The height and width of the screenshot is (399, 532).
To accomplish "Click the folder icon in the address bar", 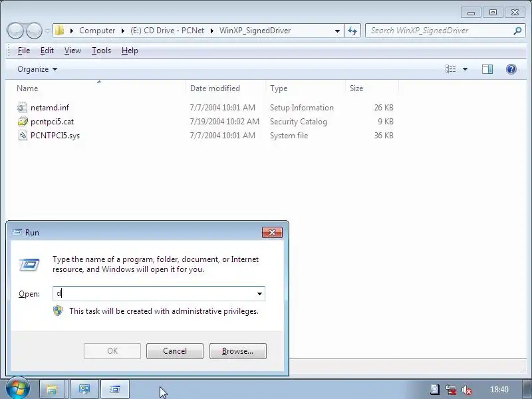I will click(x=59, y=30).
